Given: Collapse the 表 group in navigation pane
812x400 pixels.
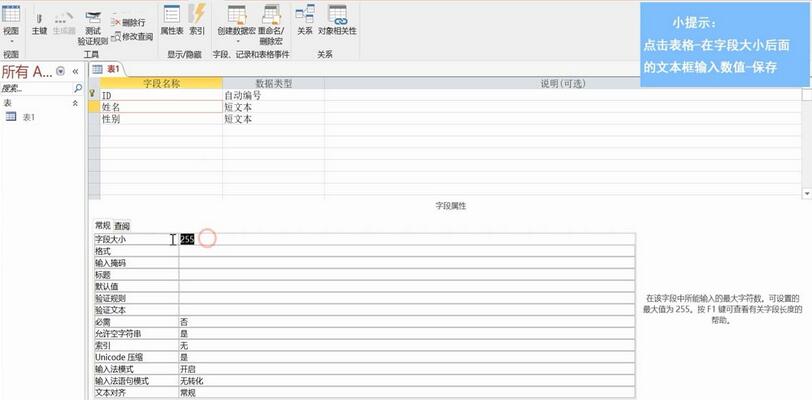Looking at the screenshot, I should point(74,103).
